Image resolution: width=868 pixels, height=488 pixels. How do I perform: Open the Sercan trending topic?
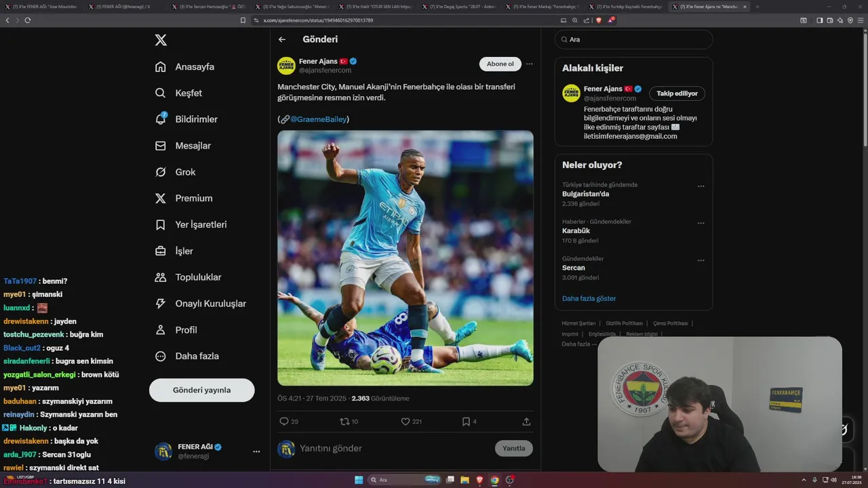point(574,268)
